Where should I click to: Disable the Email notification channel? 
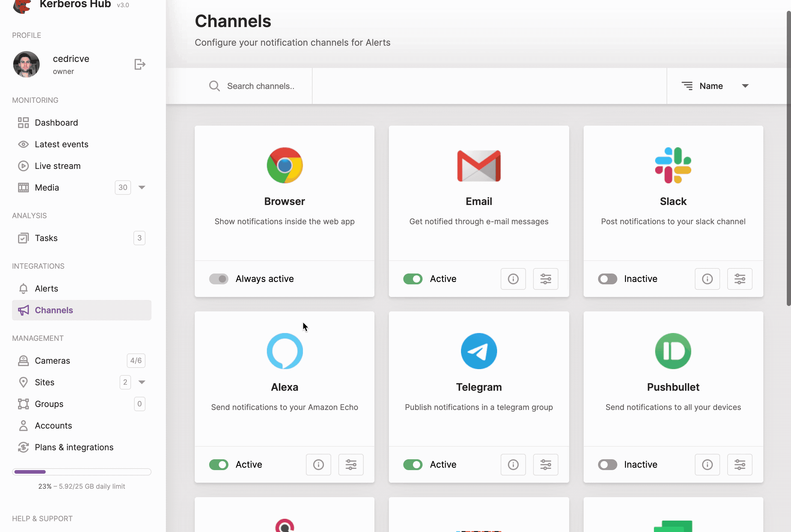(413, 279)
